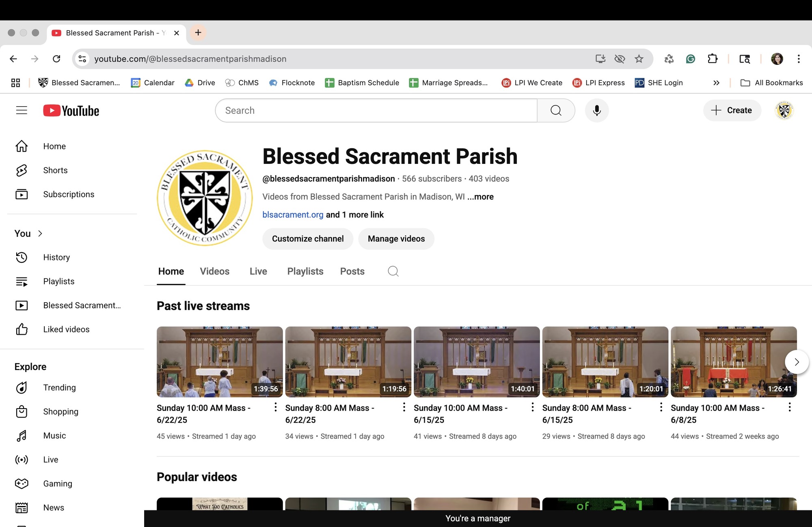
Task: Search within channel using tab magnifier
Action: pyautogui.click(x=393, y=271)
